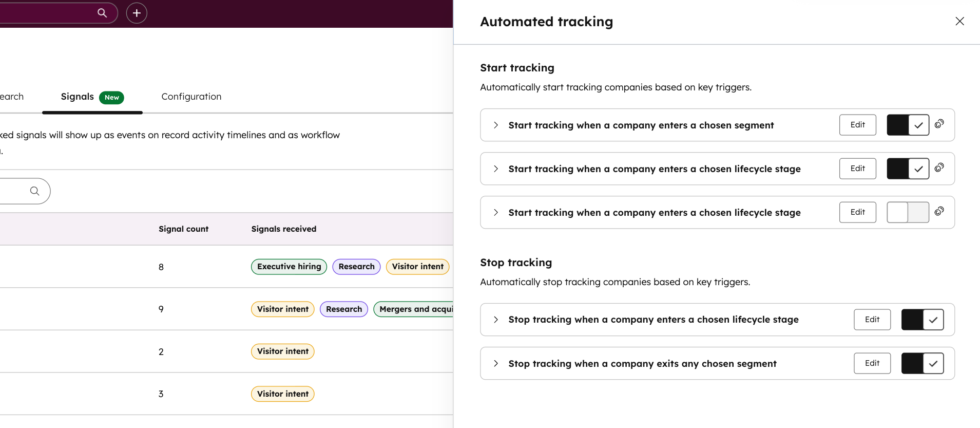
Task: Click the Executive hiring signal tag
Action: [289, 267]
